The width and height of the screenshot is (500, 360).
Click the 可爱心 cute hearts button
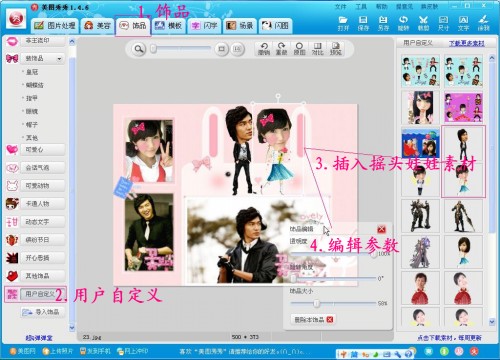[42, 150]
